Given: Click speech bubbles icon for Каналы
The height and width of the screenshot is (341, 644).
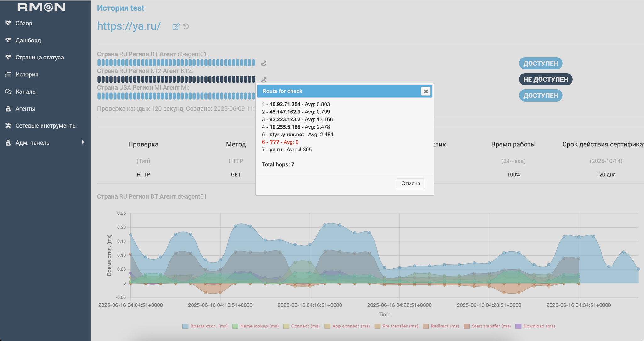Looking at the screenshot, I should [8, 91].
